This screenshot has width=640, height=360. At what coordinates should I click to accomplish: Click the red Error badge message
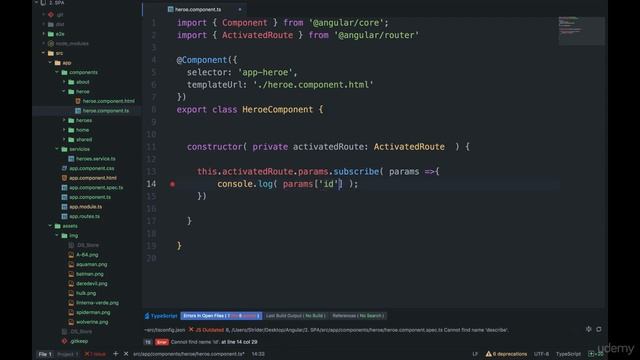(x=162, y=342)
